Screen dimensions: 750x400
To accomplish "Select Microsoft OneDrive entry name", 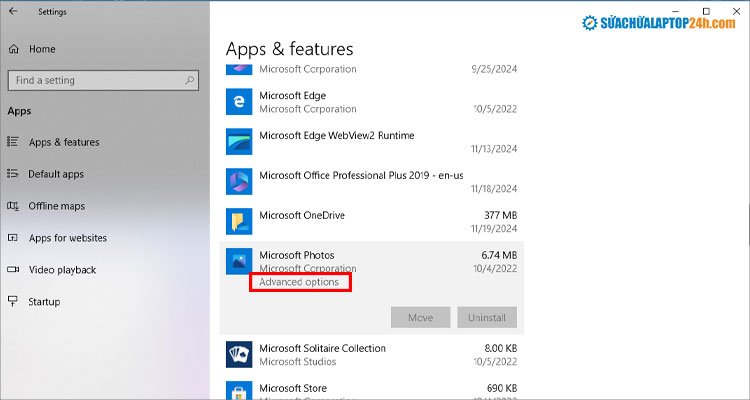I will (302, 215).
